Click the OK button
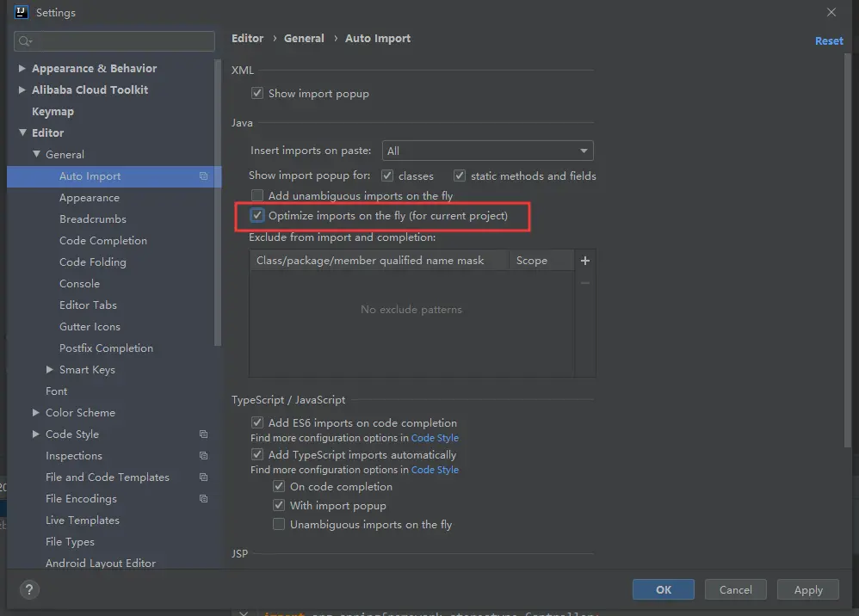859x616 pixels. point(664,589)
